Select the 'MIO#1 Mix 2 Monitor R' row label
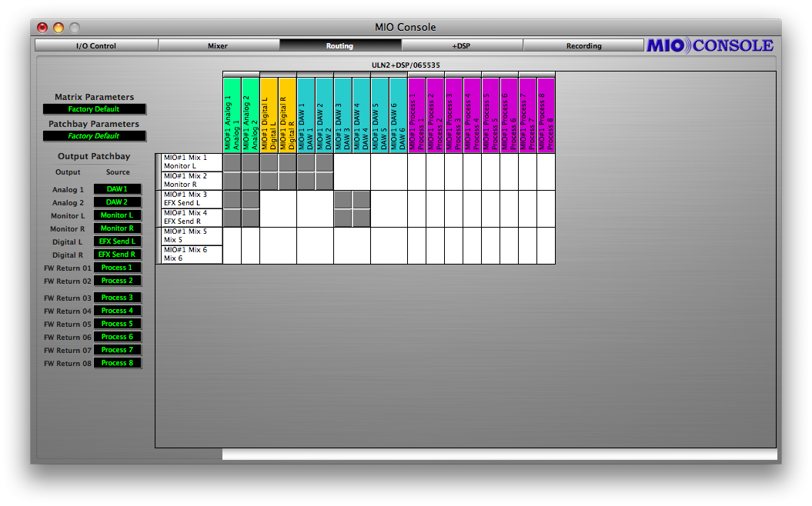 192,181
